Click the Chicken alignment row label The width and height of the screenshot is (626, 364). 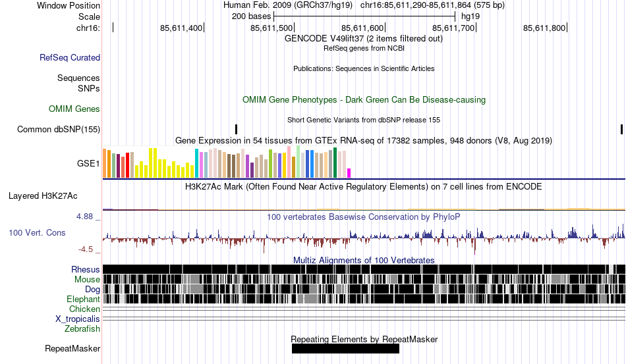[x=84, y=309]
